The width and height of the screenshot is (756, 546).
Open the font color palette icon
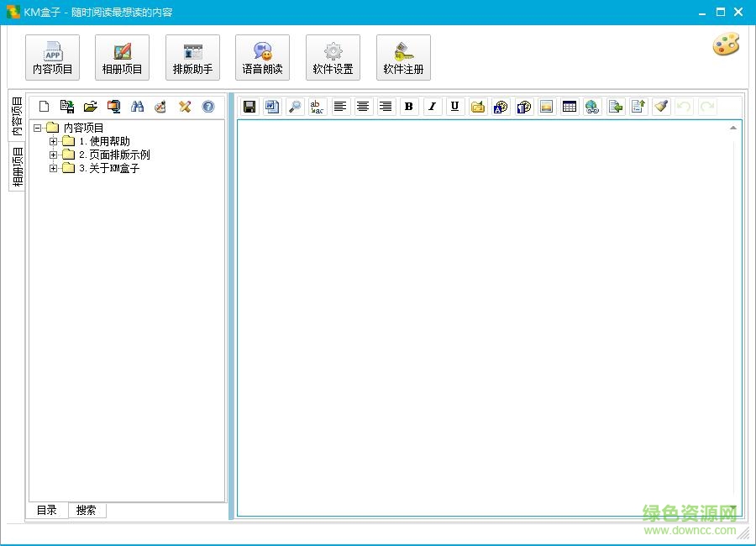[501, 107]
